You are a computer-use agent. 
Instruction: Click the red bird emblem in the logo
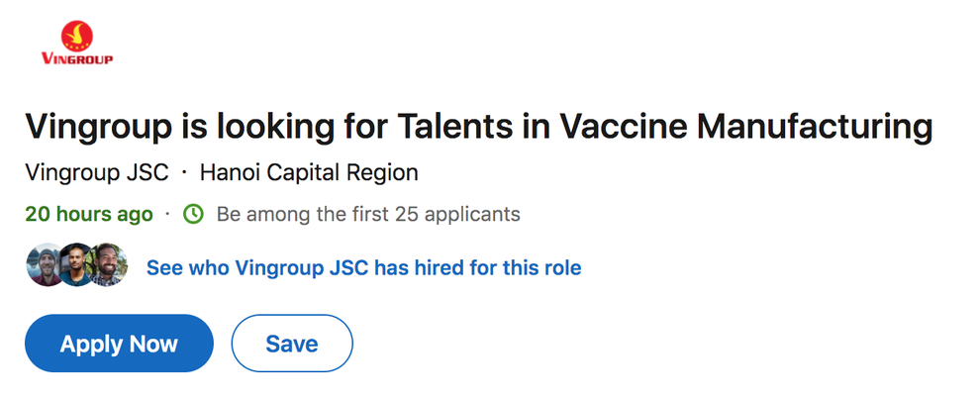pyautogui.click(x=77, y=36)
